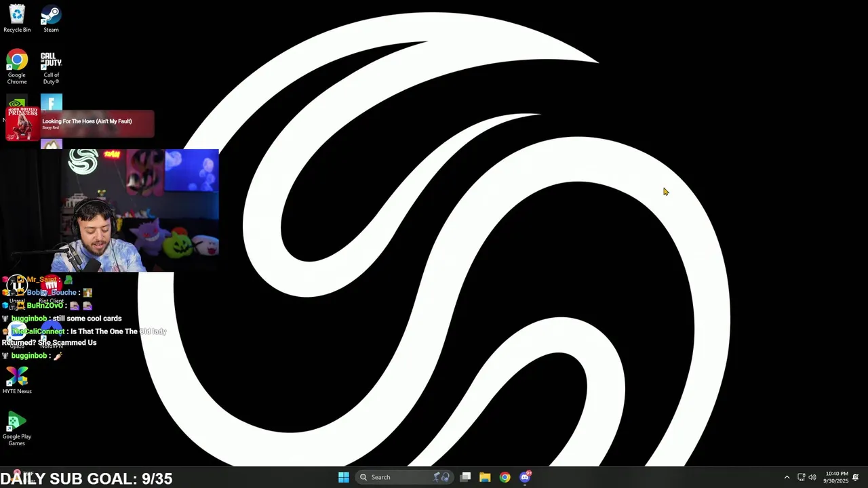Viewport: 868px width, 488px height.
Task: Open volume control in system tray
Action: [812, 477]
